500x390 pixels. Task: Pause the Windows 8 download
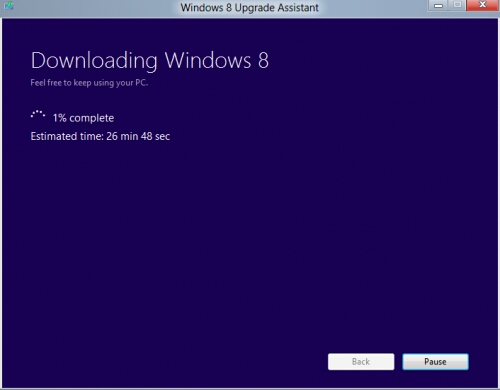(x=435, y=362)
